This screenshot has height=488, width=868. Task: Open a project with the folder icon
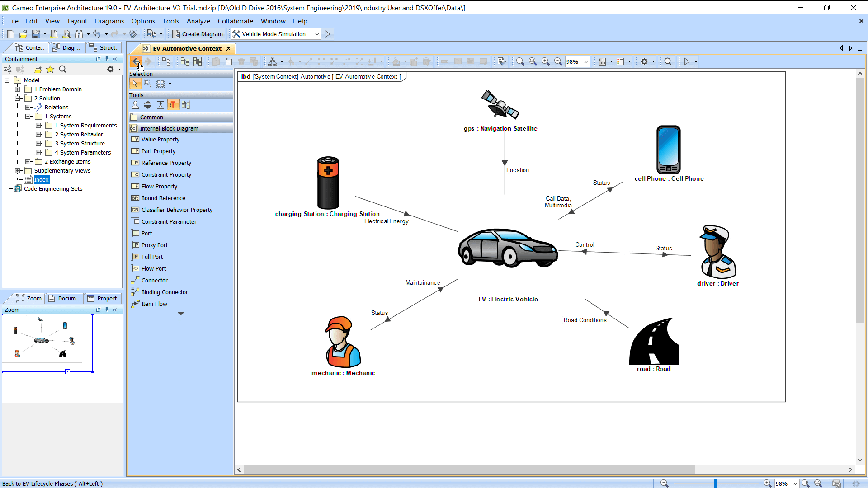(x=23, y=34)
